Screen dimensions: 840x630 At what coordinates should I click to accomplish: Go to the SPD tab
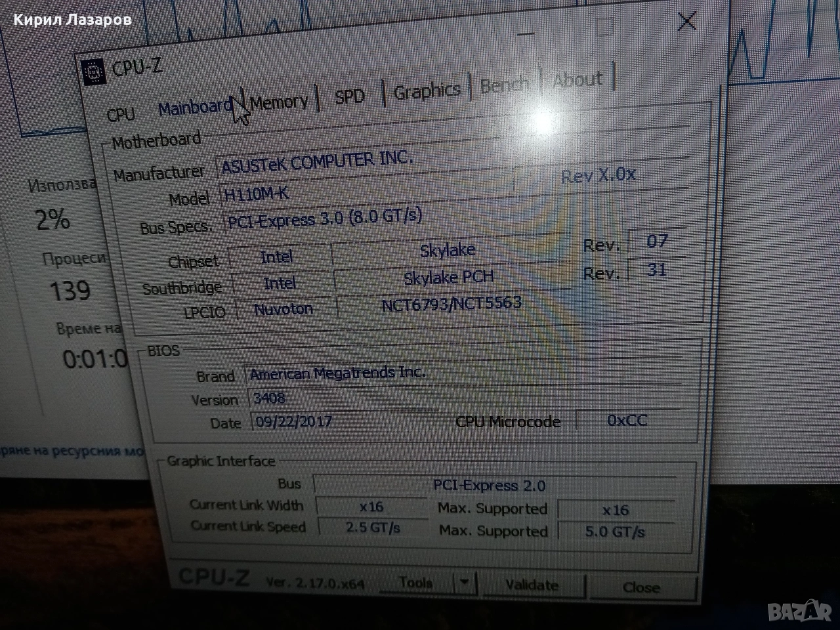tap(349, 96)
